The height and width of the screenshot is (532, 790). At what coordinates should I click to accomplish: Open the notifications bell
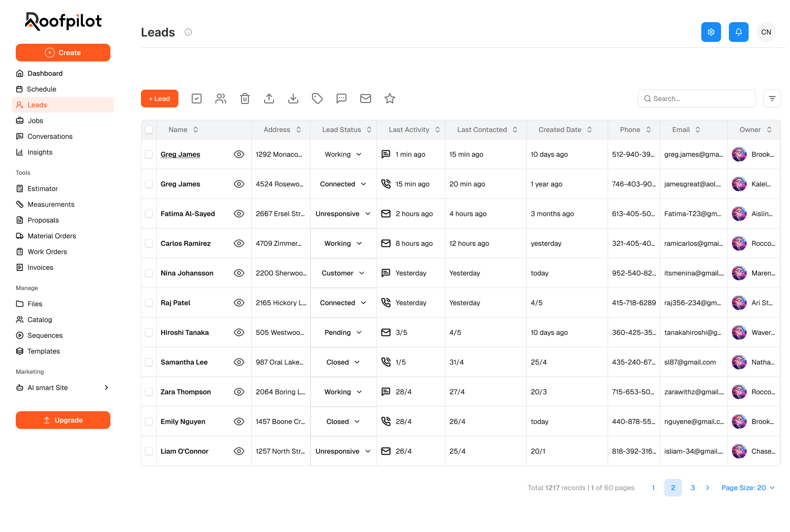point(738,32)
